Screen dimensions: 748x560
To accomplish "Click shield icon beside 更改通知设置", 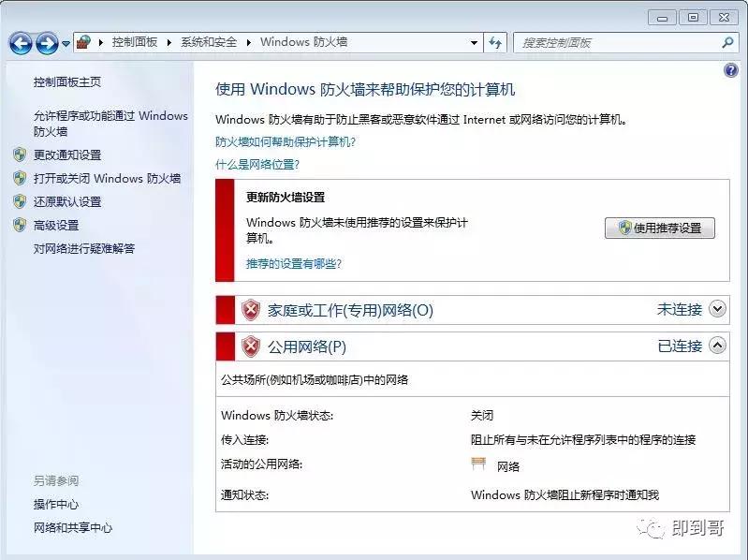I will coord(20,155).
